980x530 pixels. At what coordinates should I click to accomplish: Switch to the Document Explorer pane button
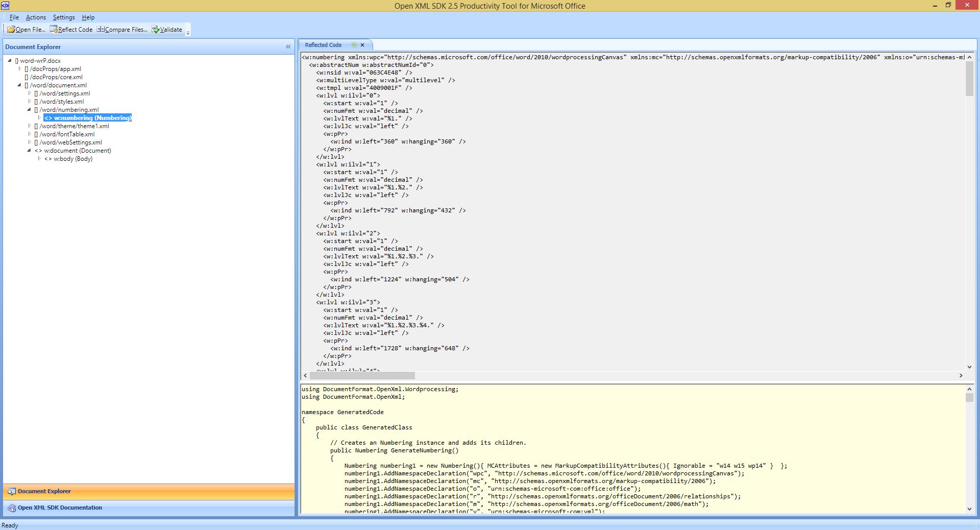tap(149, 491)
